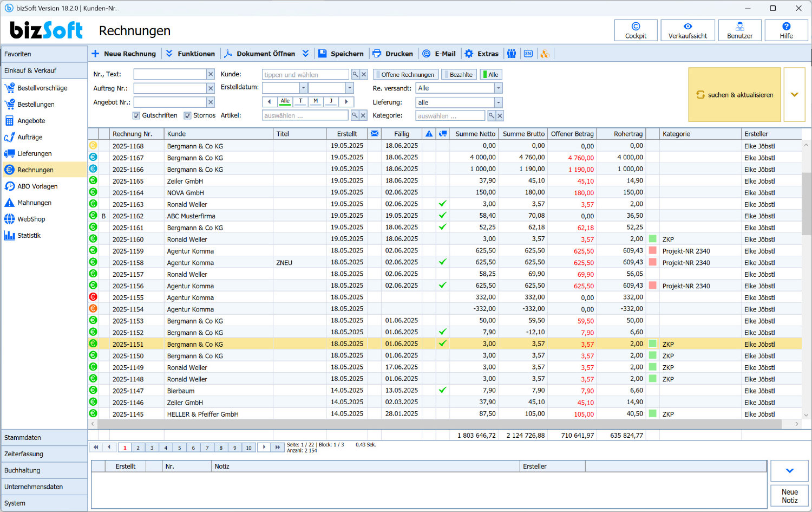
Task: Click the Neue Notiz button
Action: [x=789, y=496]
